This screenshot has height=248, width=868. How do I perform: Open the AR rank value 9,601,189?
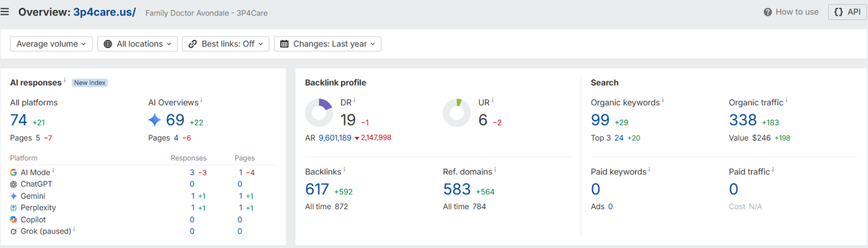[335, 138]
